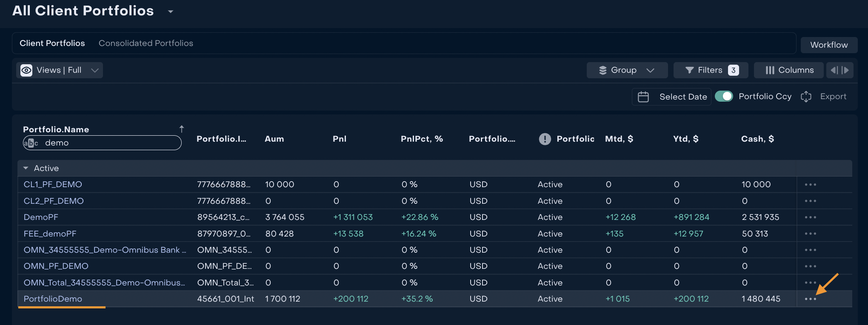Screen dimensions: 868x325
Task: Click the Workflow button
Action: click(x=828, y=45)
